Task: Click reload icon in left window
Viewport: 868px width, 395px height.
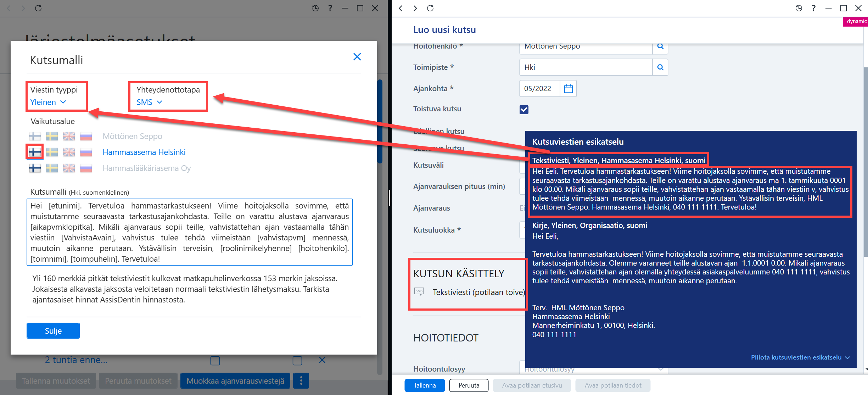Action: [x=38, y=8]
